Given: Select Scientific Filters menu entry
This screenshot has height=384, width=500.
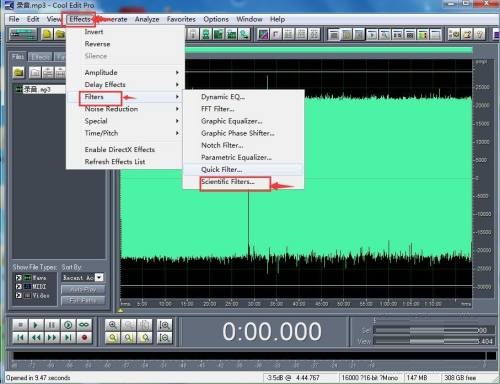Looking at the screenshot, I should (x=228, y=182).
